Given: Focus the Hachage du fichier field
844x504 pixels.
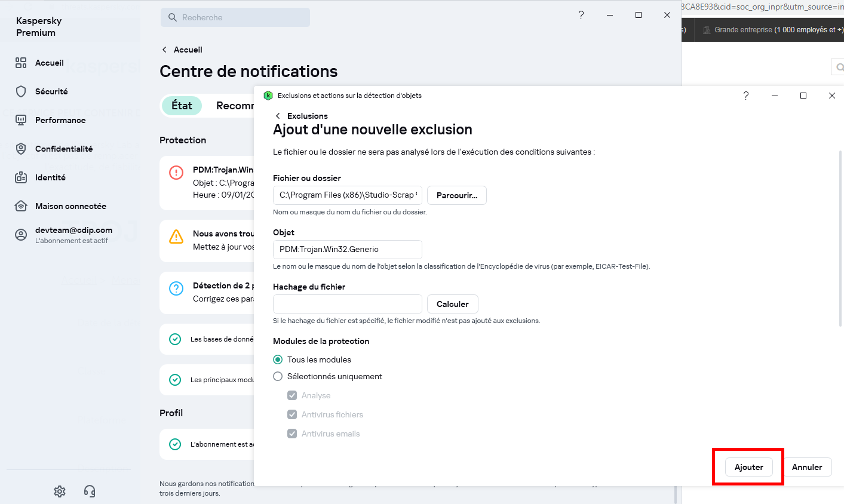Looking at the screenshot, I should 348,304.
